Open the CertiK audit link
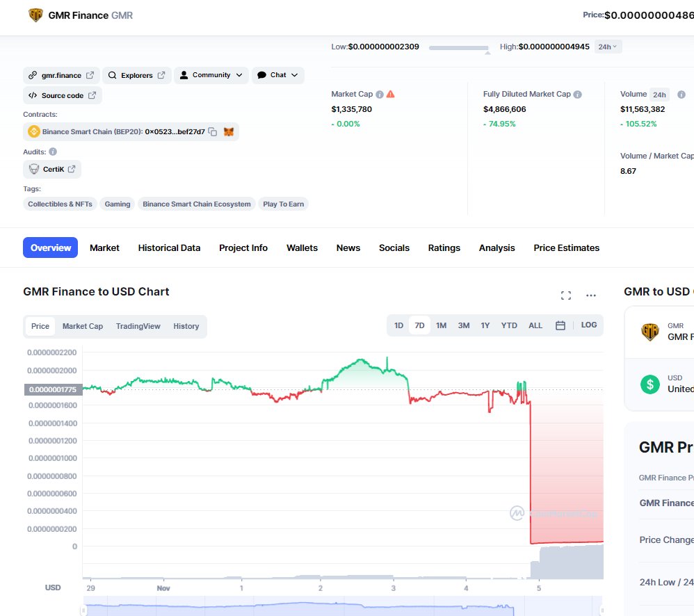694x616 pixels. pos(52,169)
